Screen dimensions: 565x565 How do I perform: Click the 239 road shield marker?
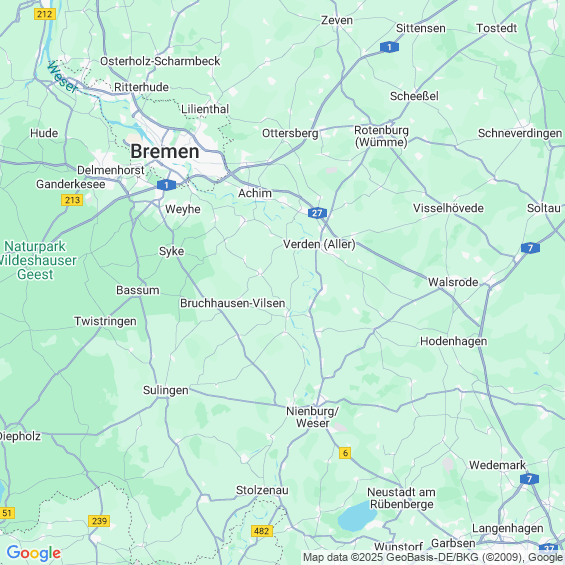[99, 521]
